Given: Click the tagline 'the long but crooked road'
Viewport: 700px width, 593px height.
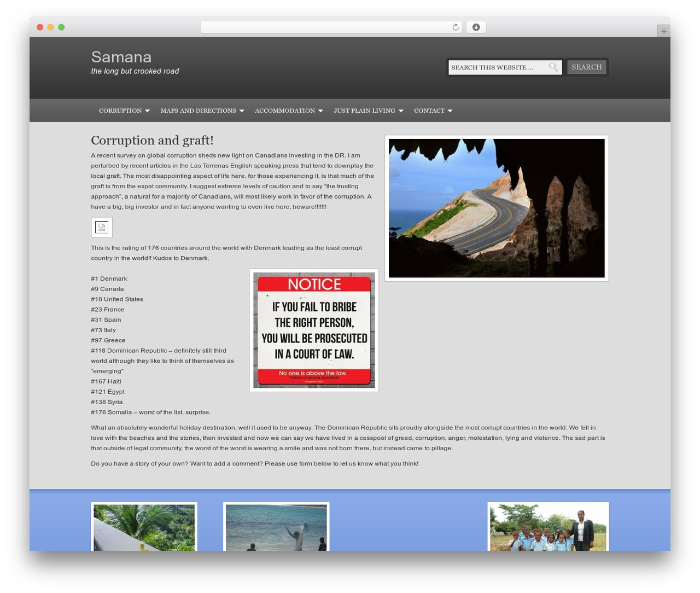Looking at the screenshot, I should [135, 71].
